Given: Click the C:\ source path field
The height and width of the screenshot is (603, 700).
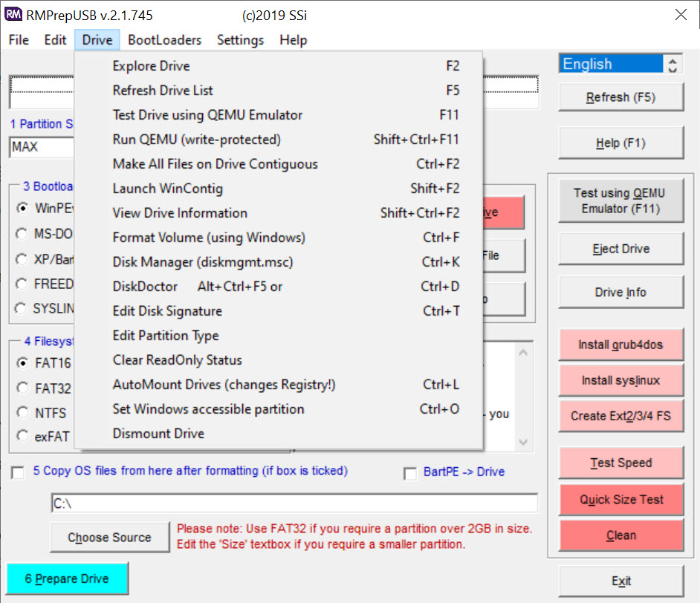Looking at the screenshot, I should pos(295,503).
